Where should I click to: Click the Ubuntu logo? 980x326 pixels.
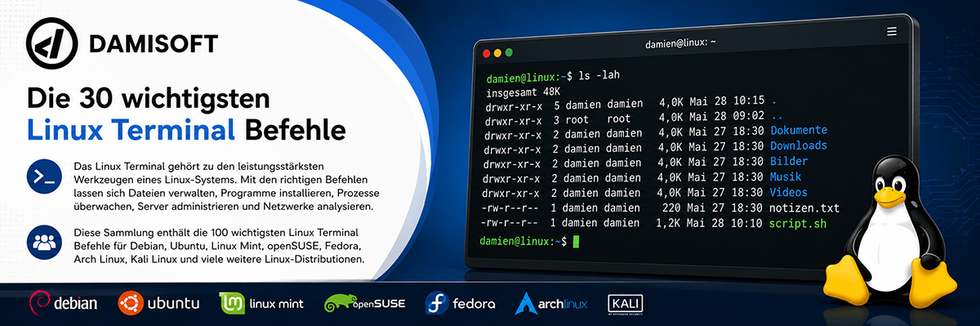click(x=158, y=303)
